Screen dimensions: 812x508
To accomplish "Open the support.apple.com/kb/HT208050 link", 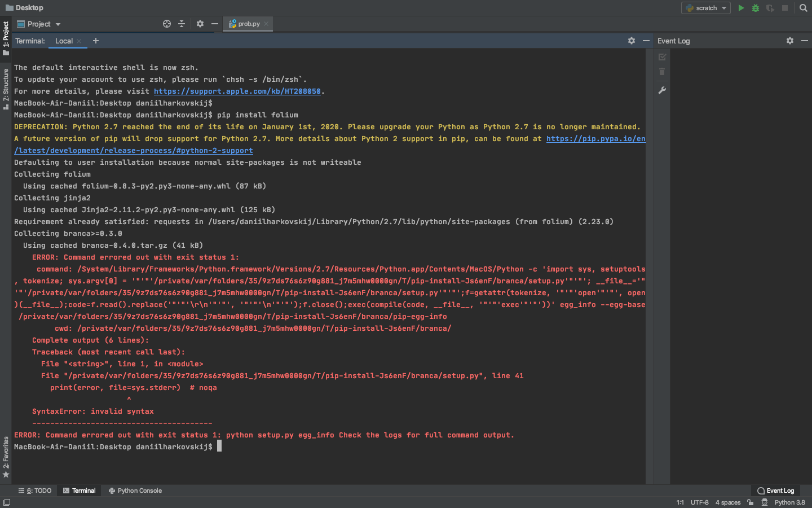I will (237, 91).
